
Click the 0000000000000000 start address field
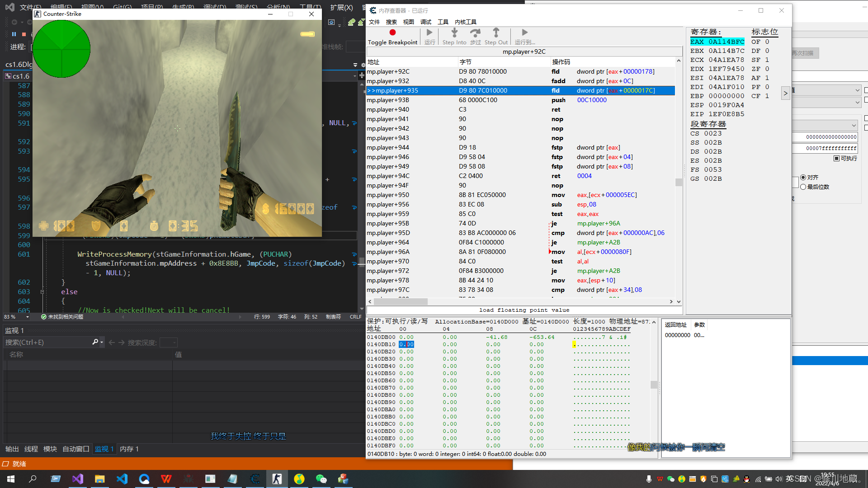pyautogui.click(x=825, y=136)
